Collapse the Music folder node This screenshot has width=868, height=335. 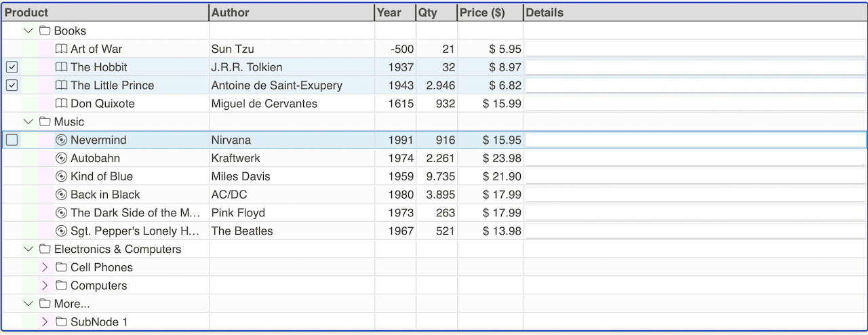(28, 121)
